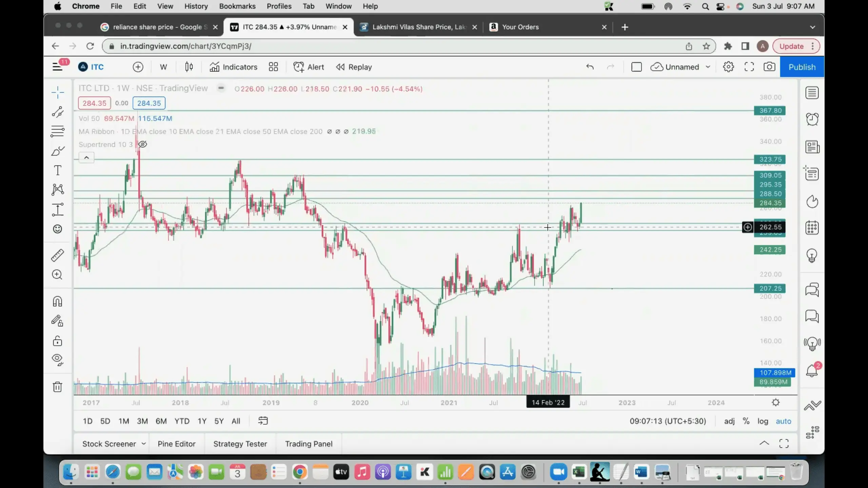Activate the Measure ruler tool
Viewport: 868px width, 488px height.
[x=58, y=255]
